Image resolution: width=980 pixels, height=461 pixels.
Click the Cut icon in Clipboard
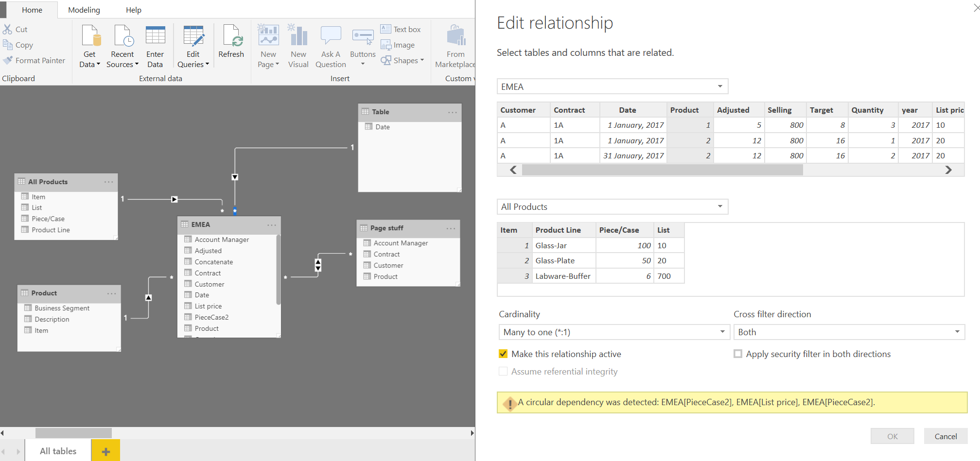(8, 29)
